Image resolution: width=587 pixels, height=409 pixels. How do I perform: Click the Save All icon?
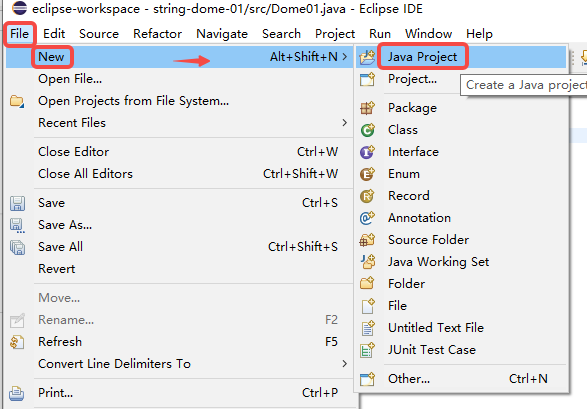17,247
